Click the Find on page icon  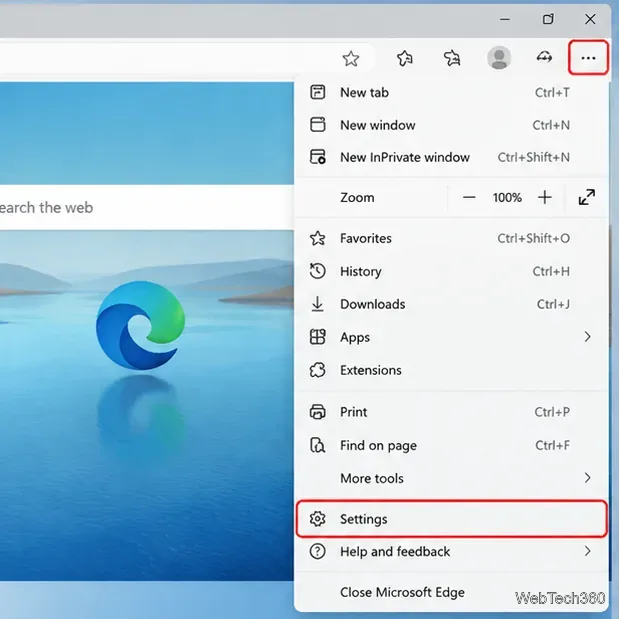pyautogui.click(x=318, y=445)
